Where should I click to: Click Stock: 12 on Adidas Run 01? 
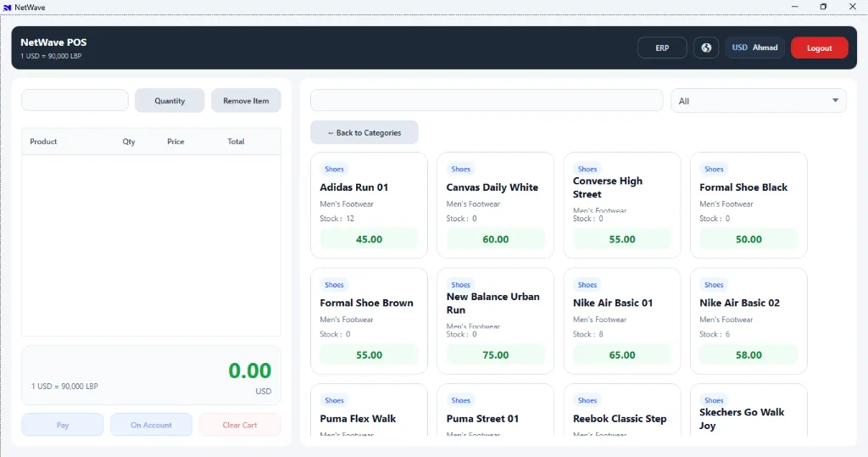(x=337, y=218)
